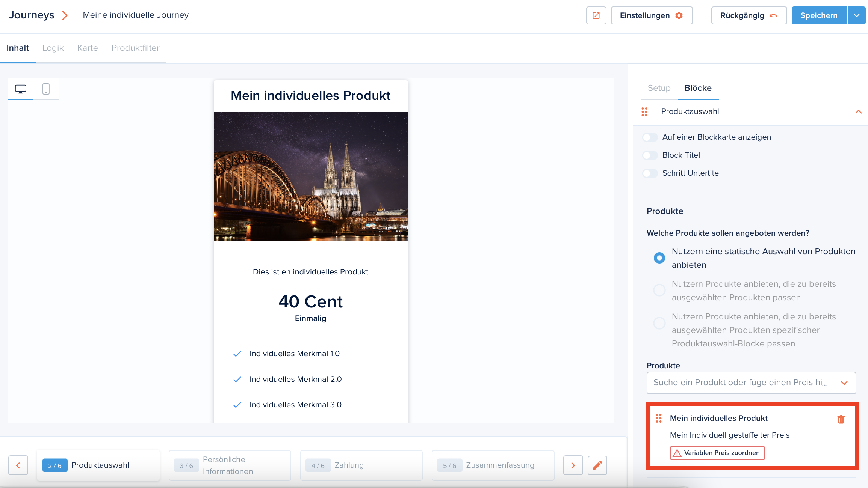The image size is (868, 488).
Task: Open step 3/6 Persönliche Informationen
Action: point(230,465)
